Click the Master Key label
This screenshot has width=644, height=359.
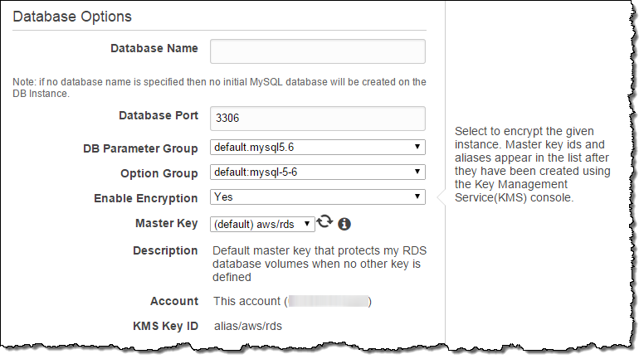point(166,223)
